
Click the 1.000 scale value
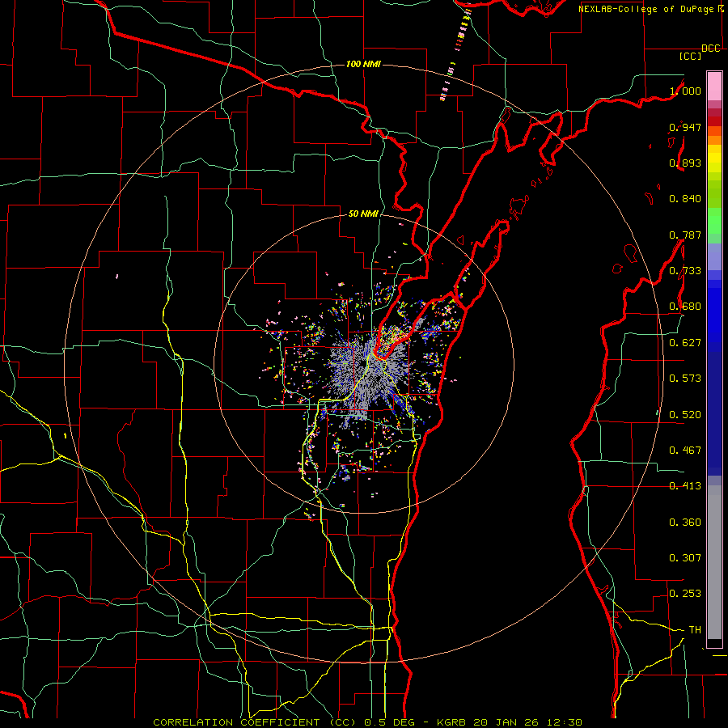[685, 91]
